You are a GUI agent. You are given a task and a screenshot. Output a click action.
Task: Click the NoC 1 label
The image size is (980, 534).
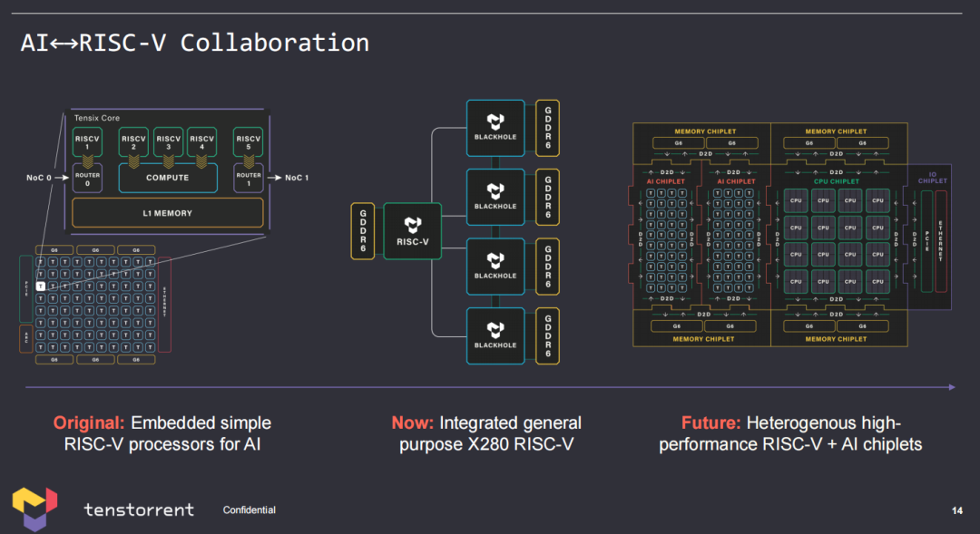click(296, 178)
